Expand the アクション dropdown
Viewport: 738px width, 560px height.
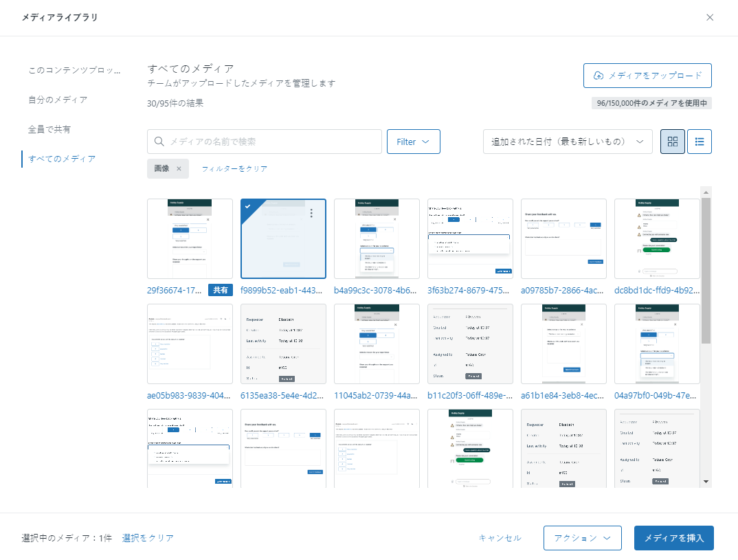point(582,538)
